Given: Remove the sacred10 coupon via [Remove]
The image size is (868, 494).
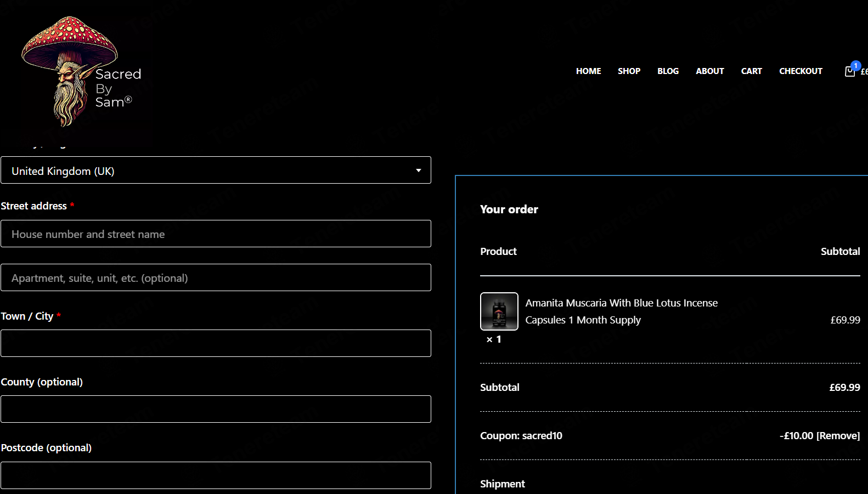Looking at the screenshot, I should [838, 436].
